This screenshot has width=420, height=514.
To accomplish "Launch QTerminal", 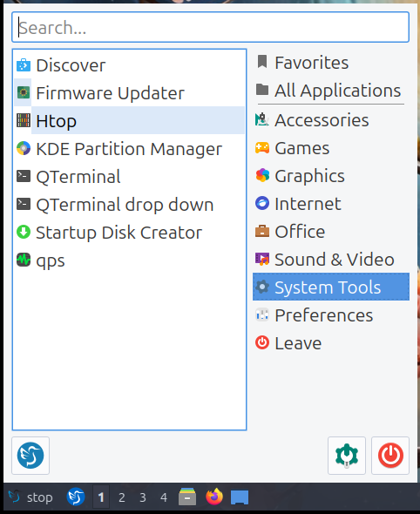I will tap(129, 176).
